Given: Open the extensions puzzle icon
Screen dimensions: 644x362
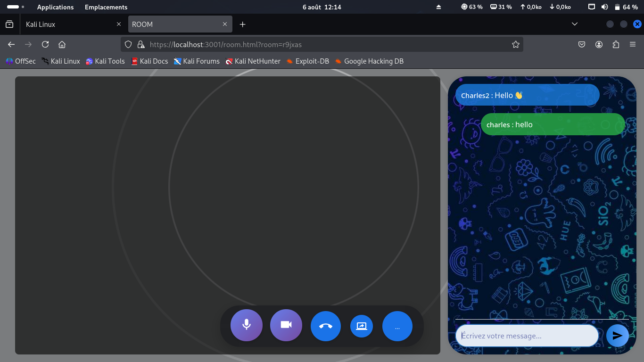Looking at the screenshot, I should coord(616,44).
